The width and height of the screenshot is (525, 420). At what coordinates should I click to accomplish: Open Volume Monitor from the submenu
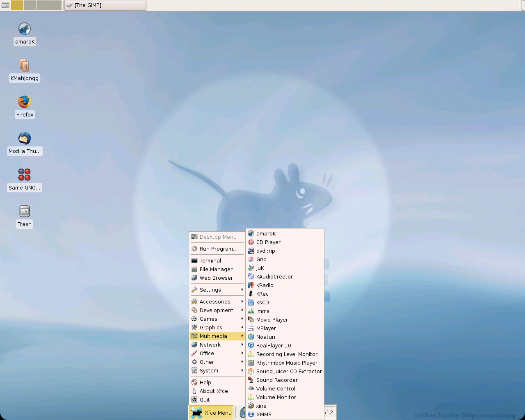(x=285, y=397)
